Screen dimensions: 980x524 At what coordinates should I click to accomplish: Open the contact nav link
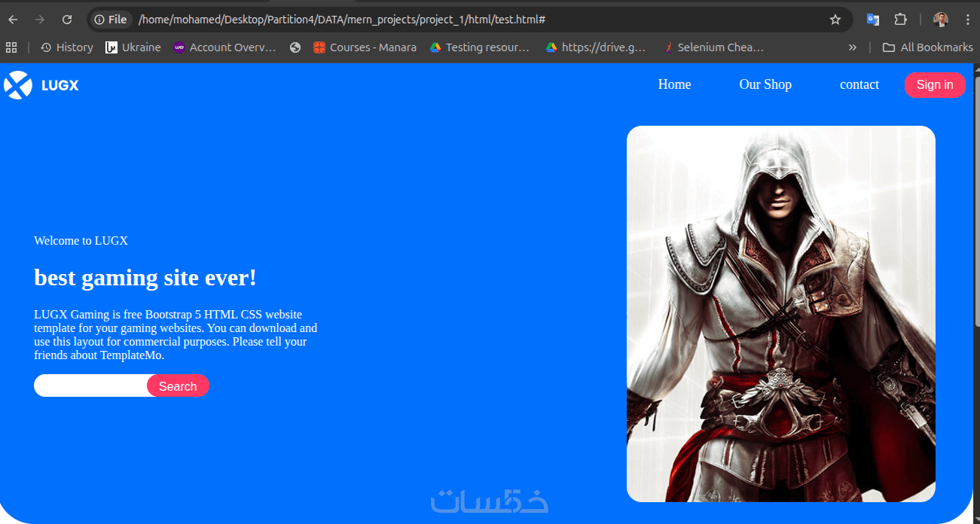pyautogui.click(x=859, y=84)
